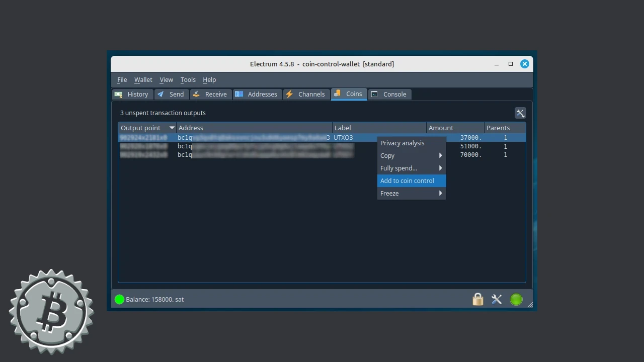The height and width of the screenshot is (362, 644).
Task: Open the Tools menu
Action: 188,79
